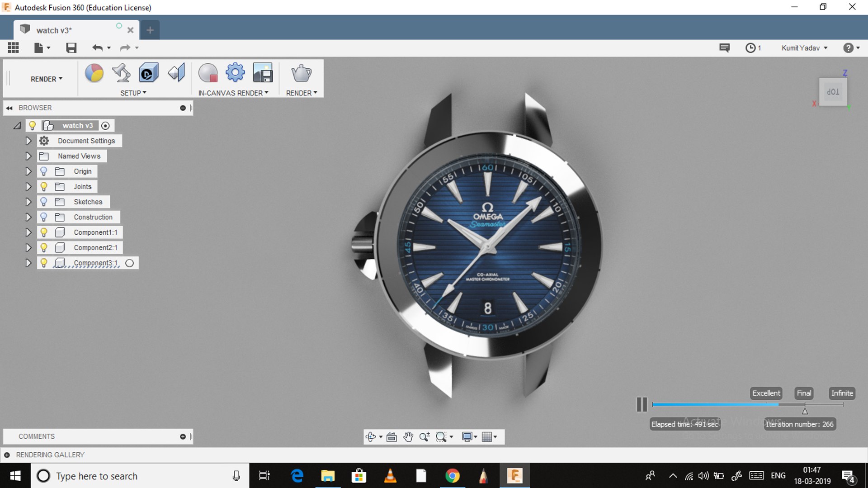Open the RENDER panel menu

click(302, 93)
